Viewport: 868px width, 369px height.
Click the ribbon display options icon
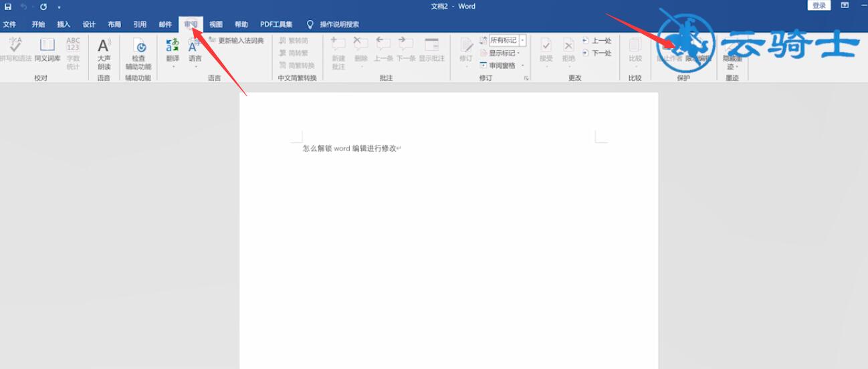click(845, 5)
